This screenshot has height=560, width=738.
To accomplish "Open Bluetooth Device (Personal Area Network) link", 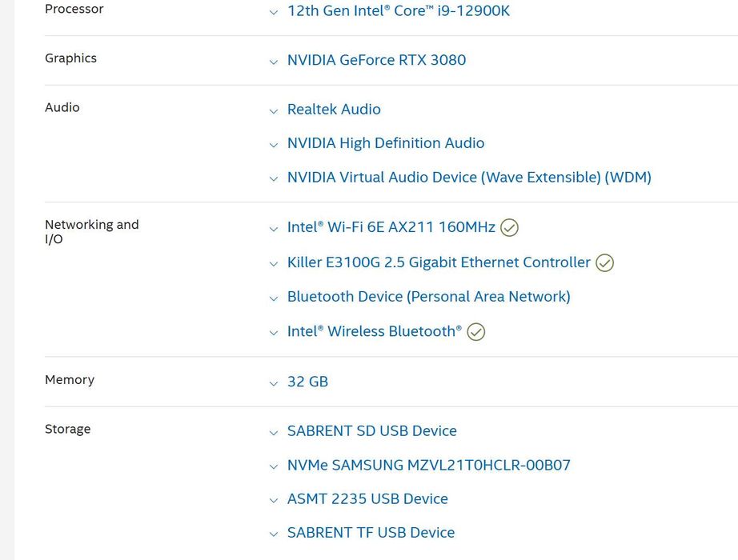I will click(429, 297).
